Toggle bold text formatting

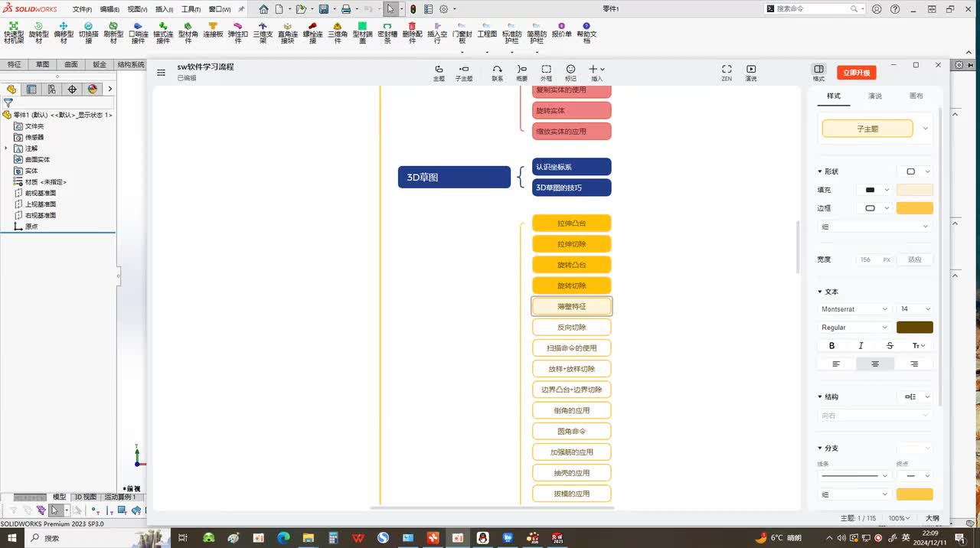click(832, 346)
